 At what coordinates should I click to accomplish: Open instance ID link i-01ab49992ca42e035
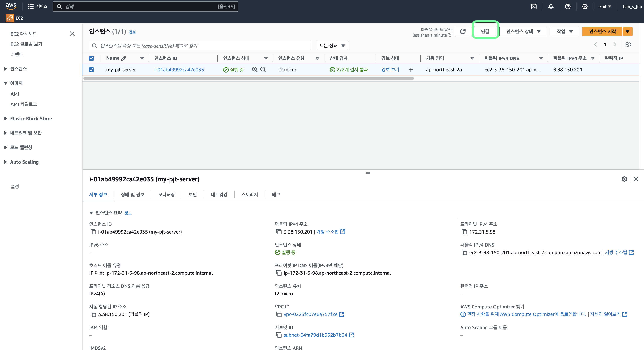179,70
